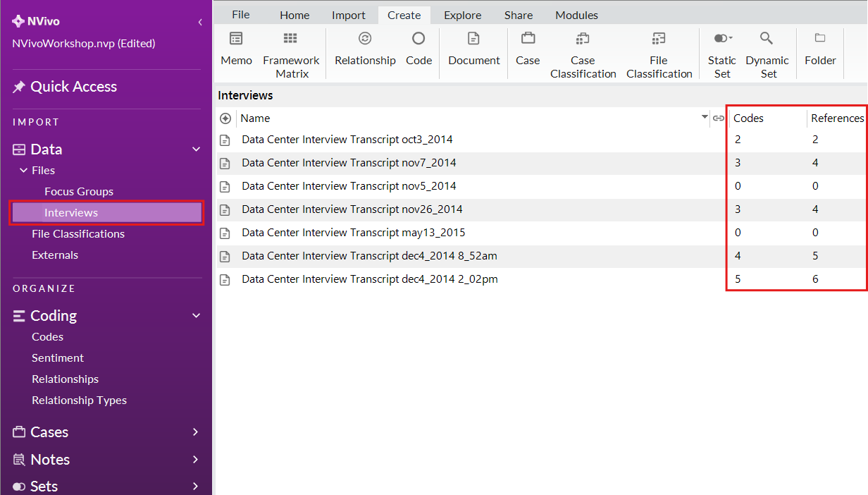
Task: Switch to the Modules ribbon tab
Action: coord(576,15)
